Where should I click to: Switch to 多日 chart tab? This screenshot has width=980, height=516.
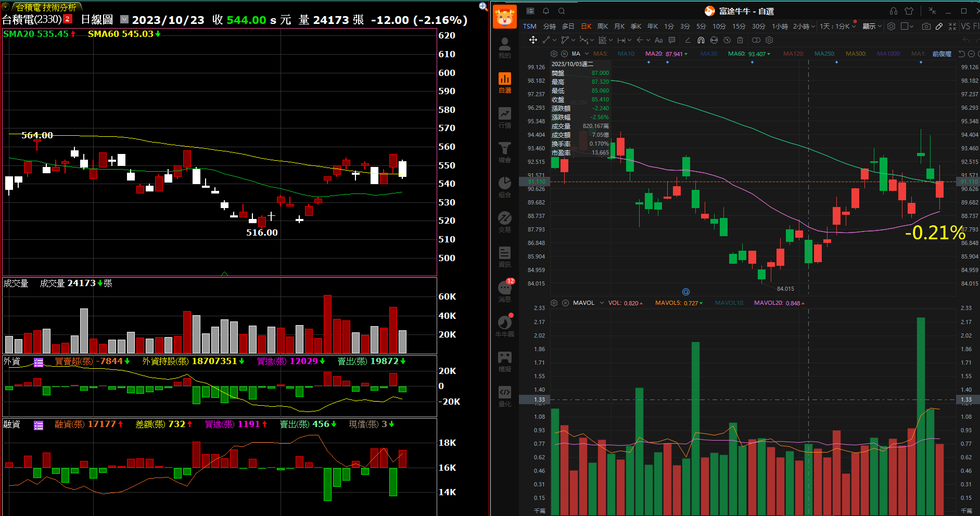[568, 26]
